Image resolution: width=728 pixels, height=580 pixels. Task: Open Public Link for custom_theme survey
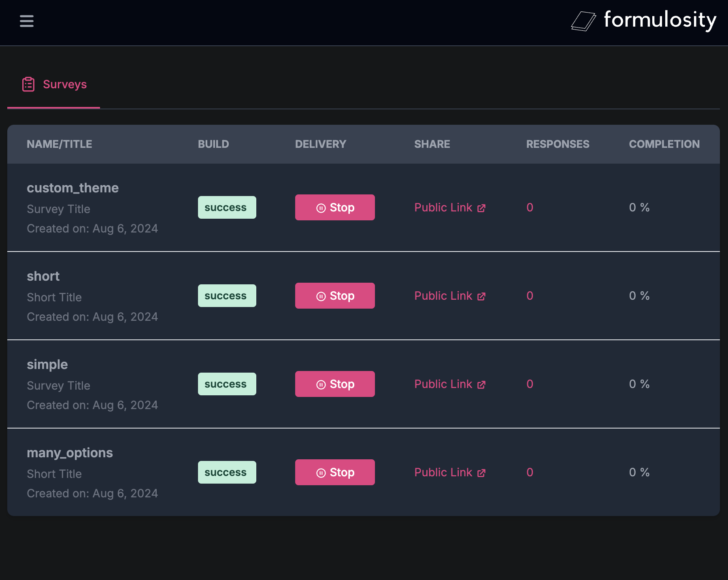coord(443,207)
